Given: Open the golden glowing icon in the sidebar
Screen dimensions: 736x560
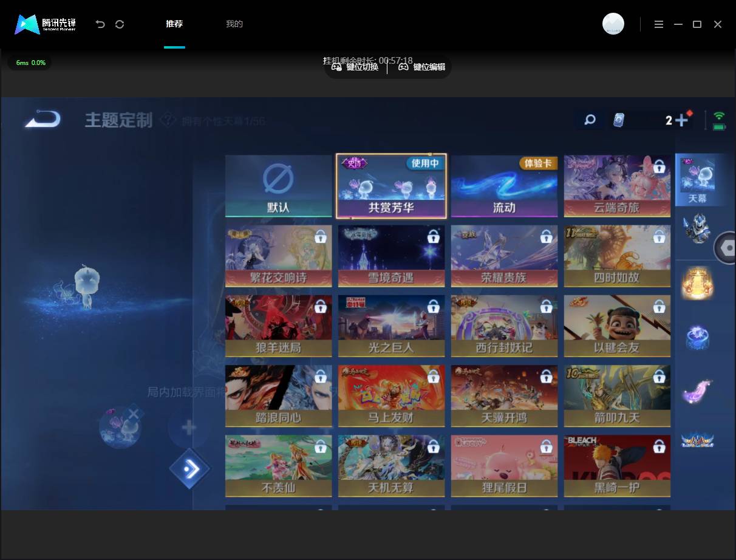Looking at the screenshot, I should (697, 283).
